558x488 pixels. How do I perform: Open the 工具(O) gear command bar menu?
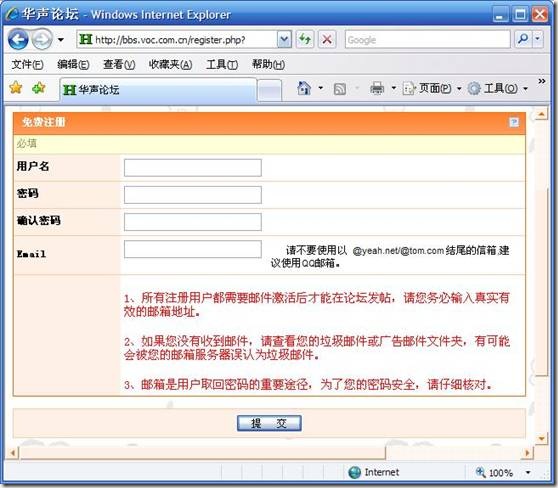(498, 88)
